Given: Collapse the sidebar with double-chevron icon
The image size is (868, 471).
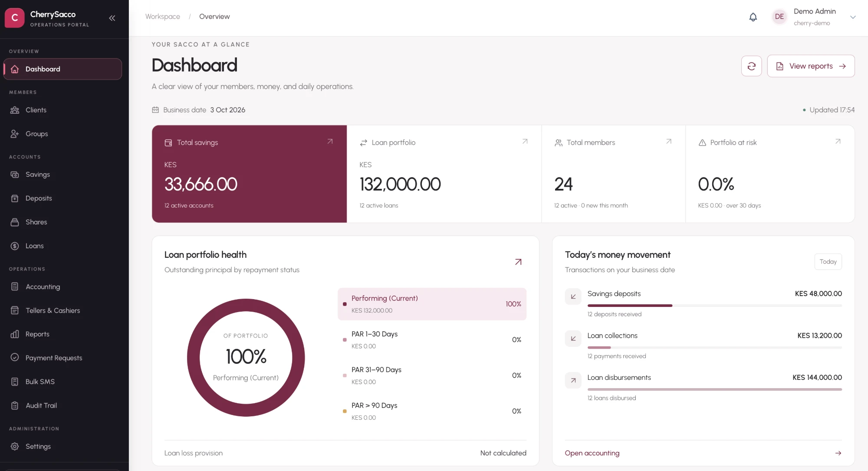Looking at the screenshot, I should click(x=112, y=18).
